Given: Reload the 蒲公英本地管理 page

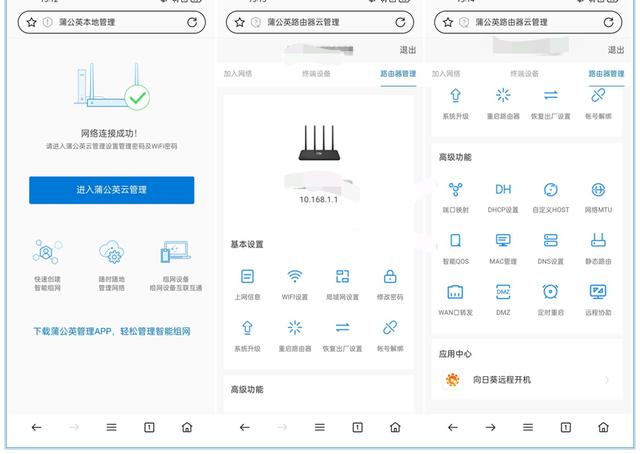Looking at the screenshot, I should 192,22.
